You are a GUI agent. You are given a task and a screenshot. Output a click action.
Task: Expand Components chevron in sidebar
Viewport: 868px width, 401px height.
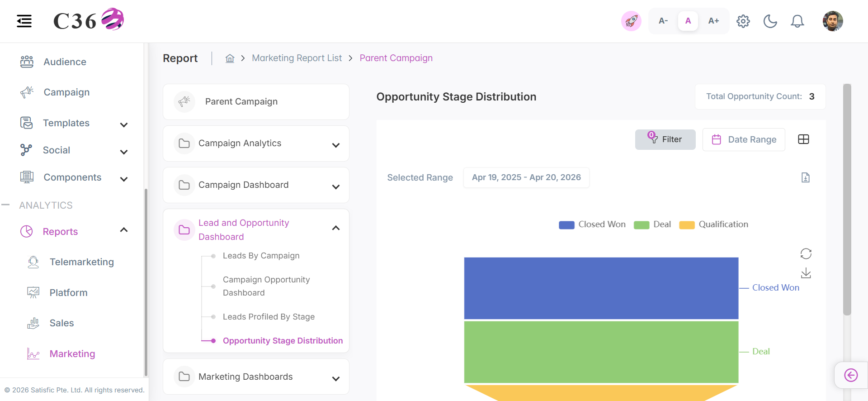124,179
